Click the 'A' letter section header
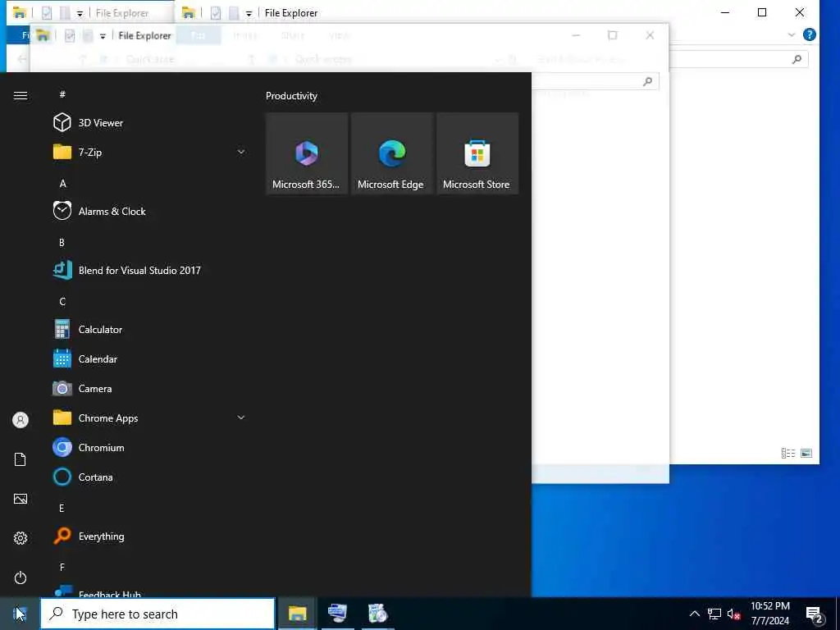The width and height of the screenshot is (840, 630). point(62,183)
